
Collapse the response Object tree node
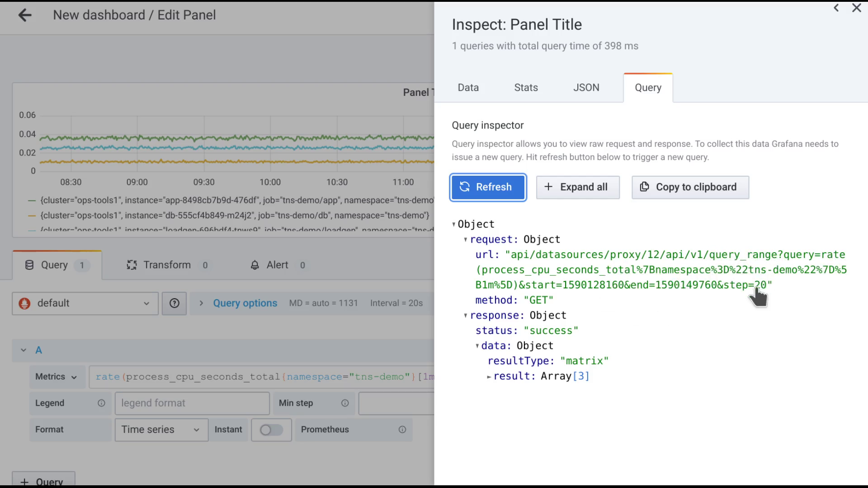[x=466, y=315]
